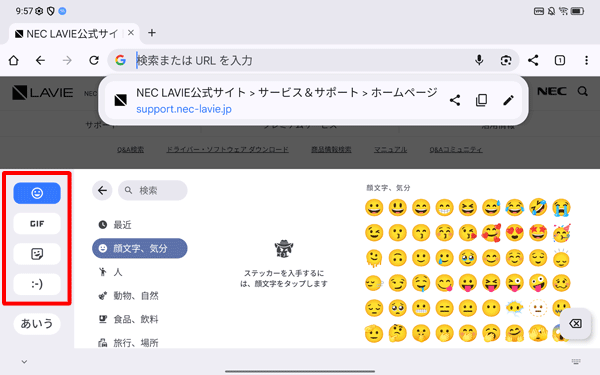Screen dimensions: 600x375
Task: Insert the drooling face emoji
Action: (x=421, y=283)
